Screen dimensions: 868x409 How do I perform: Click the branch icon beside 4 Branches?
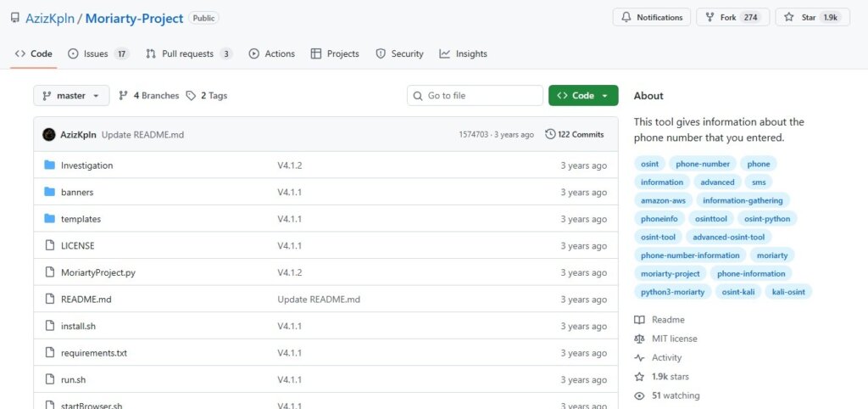(x=124, y=96)
